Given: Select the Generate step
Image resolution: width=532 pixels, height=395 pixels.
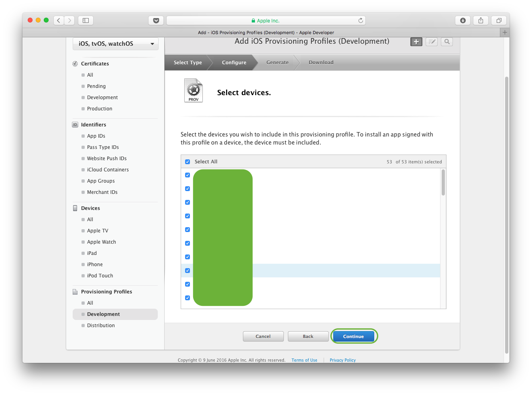Looking at the screenshot, I should [277, 62].
